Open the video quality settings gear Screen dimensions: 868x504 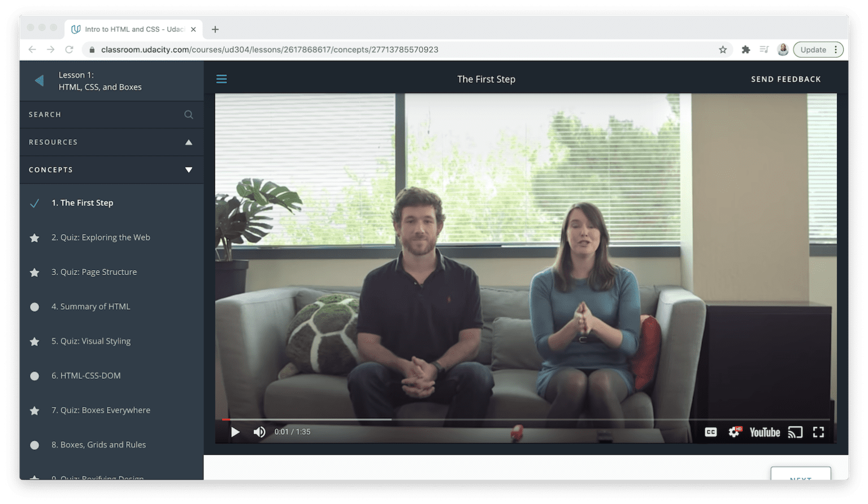coord(734,432)
